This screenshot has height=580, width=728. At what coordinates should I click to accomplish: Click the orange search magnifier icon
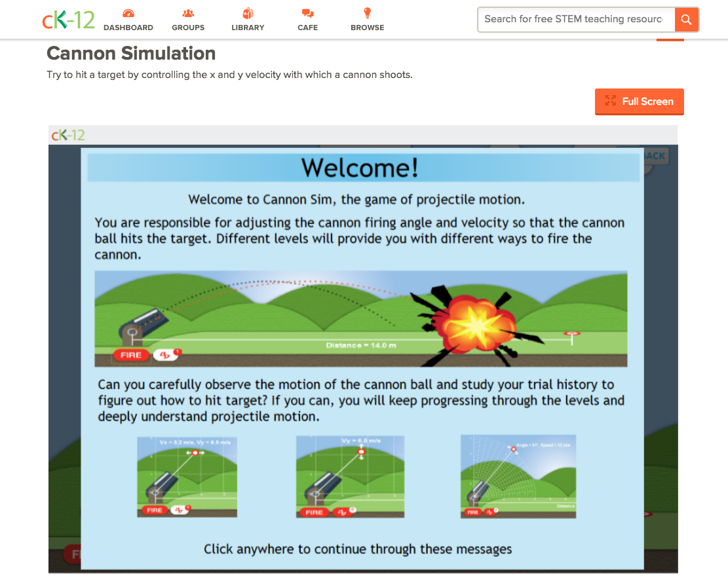pyautogui.click(x=685, y=20)
